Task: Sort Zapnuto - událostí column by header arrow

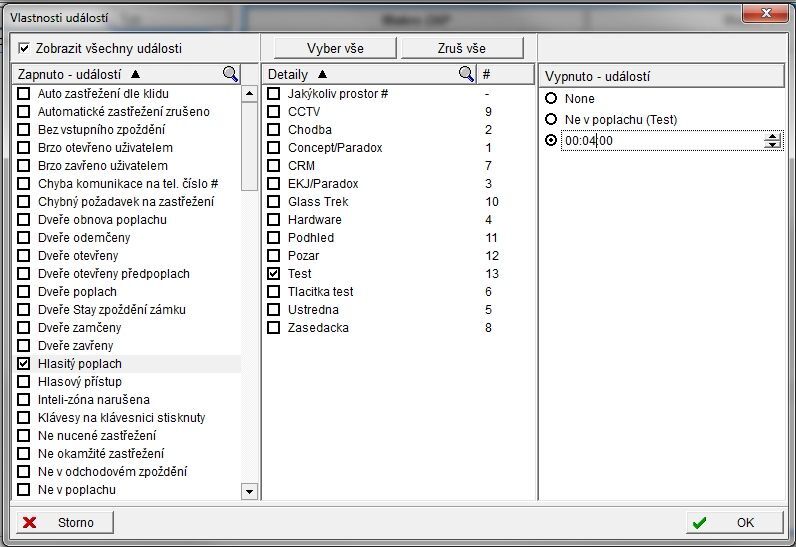Action: click(x=136, y=74)
